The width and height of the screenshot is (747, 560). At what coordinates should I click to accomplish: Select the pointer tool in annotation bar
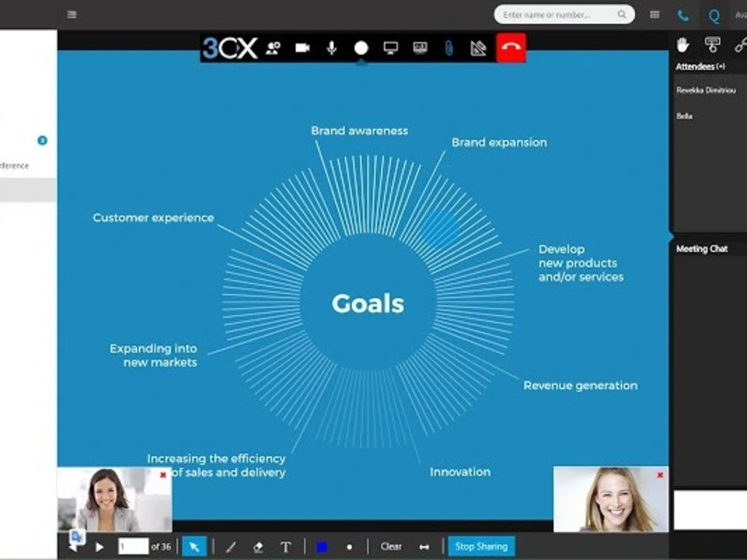pyautogui.click(x=193, y=547)
